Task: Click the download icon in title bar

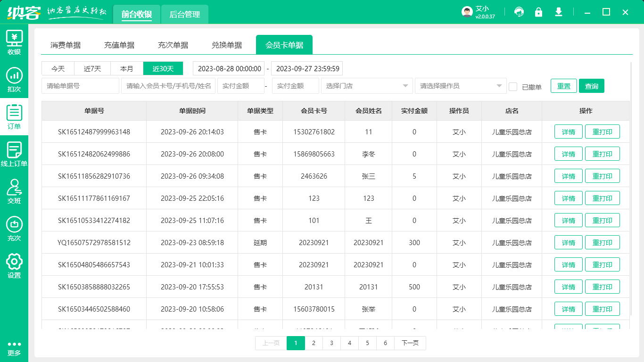Action: tap(559, 12)
